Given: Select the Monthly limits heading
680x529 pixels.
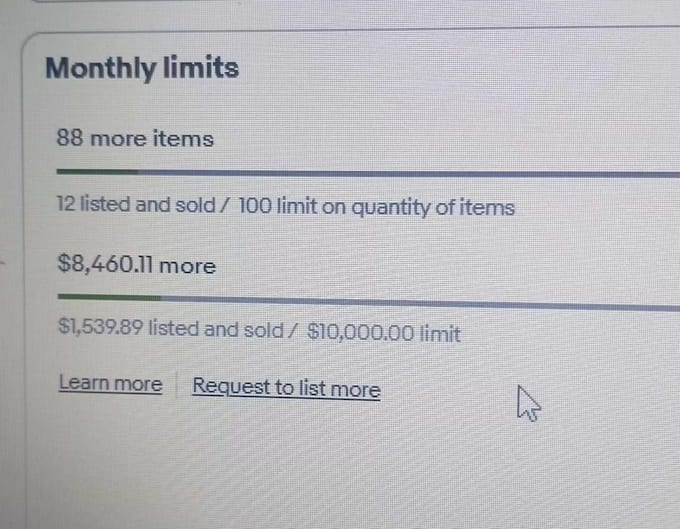Looking at the screenshot, I should click(x=142, y=68).
